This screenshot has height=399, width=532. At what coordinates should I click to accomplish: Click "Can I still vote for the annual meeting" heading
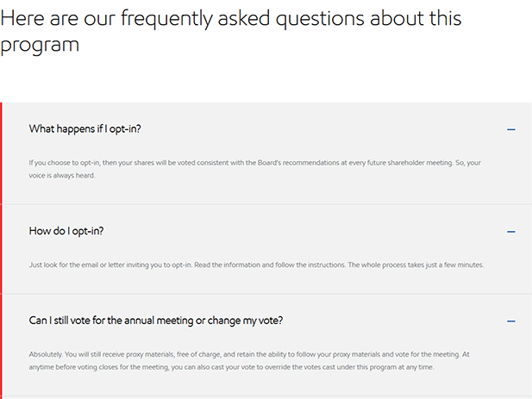click(x=155, y=321)
